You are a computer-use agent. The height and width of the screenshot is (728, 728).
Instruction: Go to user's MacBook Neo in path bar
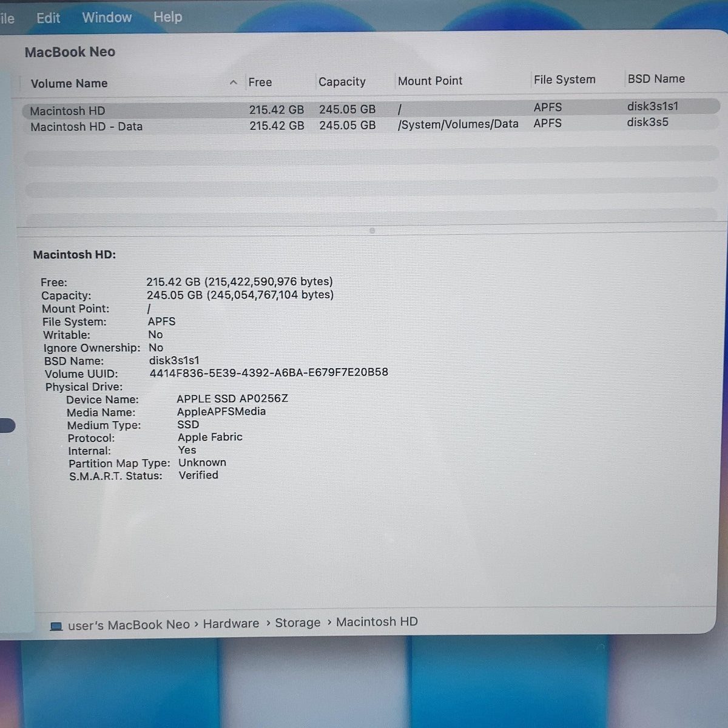pyautogui.click(x=129, y=625)
